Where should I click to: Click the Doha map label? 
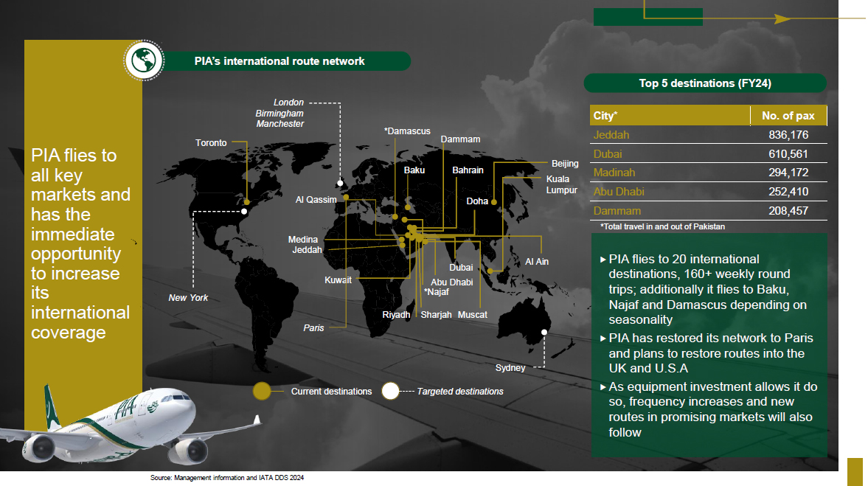pyautogui.click(x=477, y=201)
